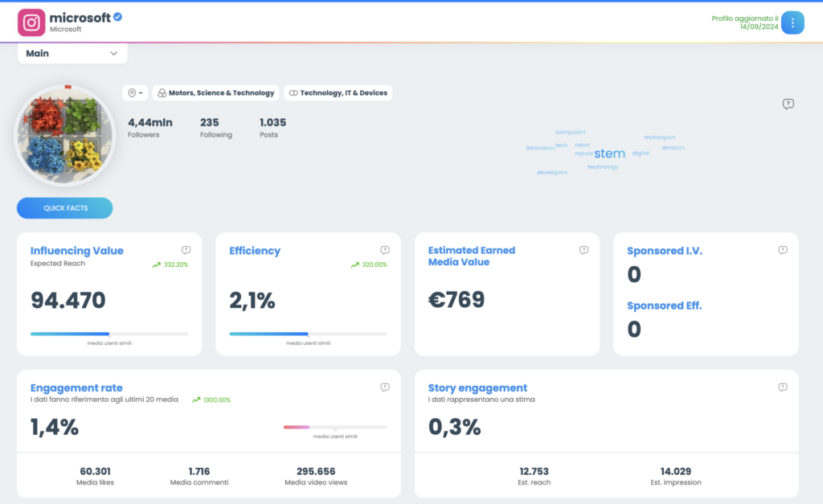Click the QUICK FACTS button

64,208
